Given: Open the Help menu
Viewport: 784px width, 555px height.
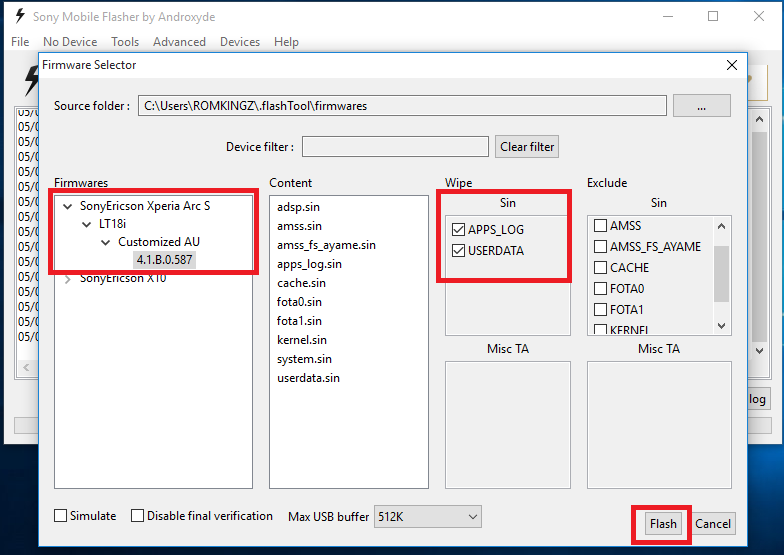Looking at the screenshot, I should pos(286,42).
